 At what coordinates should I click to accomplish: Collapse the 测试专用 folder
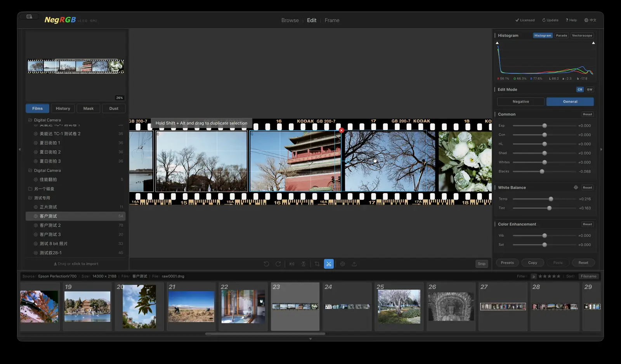point(30,198)
